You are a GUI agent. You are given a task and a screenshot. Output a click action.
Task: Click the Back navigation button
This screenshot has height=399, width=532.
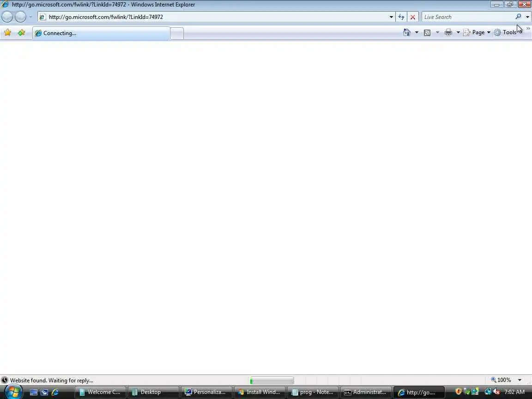pos(7,17)
